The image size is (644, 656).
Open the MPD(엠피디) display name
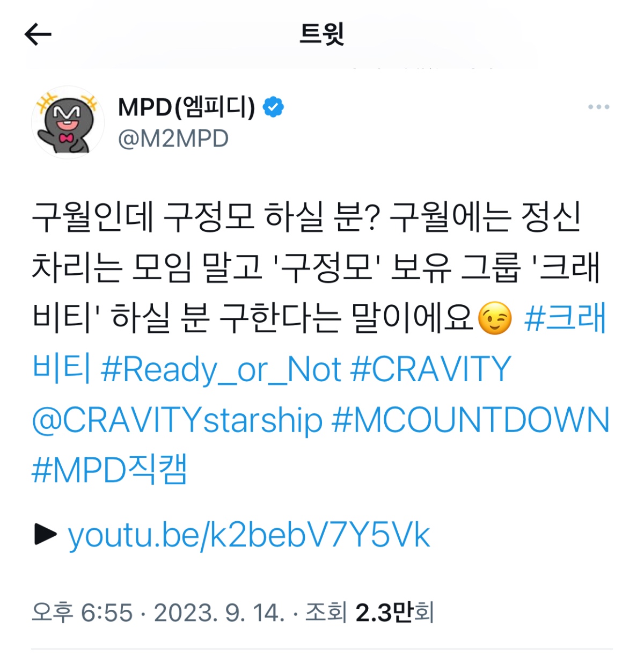pyautogui.click(x=186, y=107)
